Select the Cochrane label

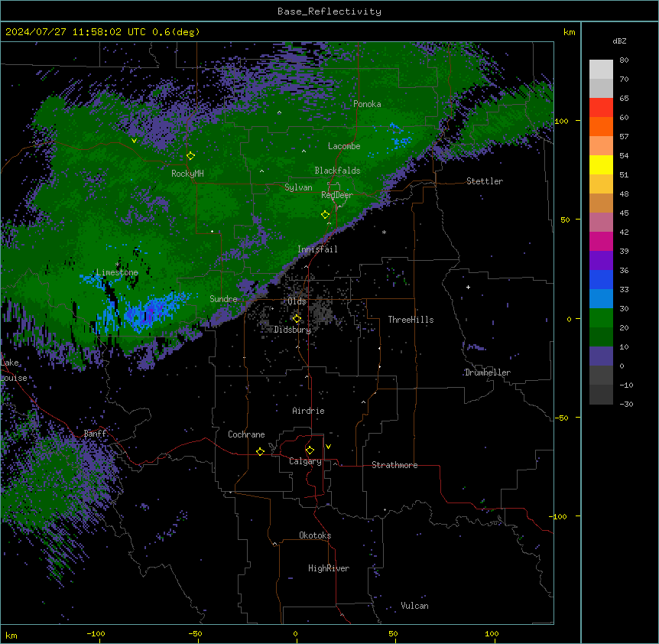tap(246, 434)
